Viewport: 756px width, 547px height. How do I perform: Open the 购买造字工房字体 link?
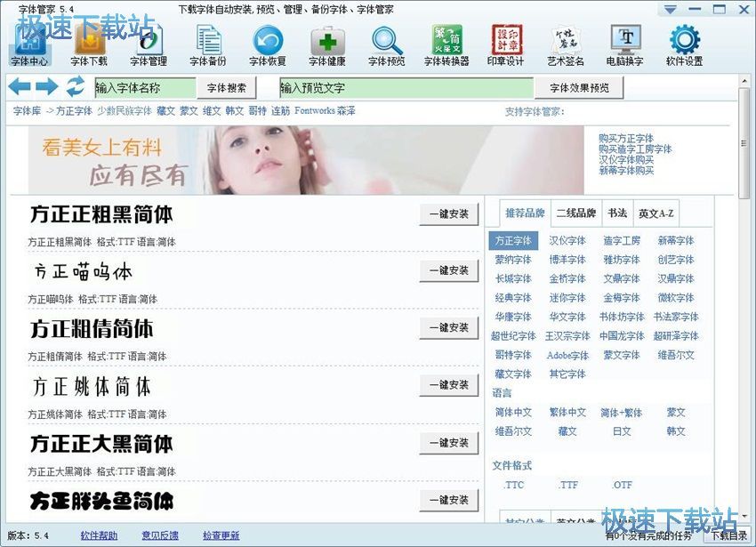(x=635, y=149)
